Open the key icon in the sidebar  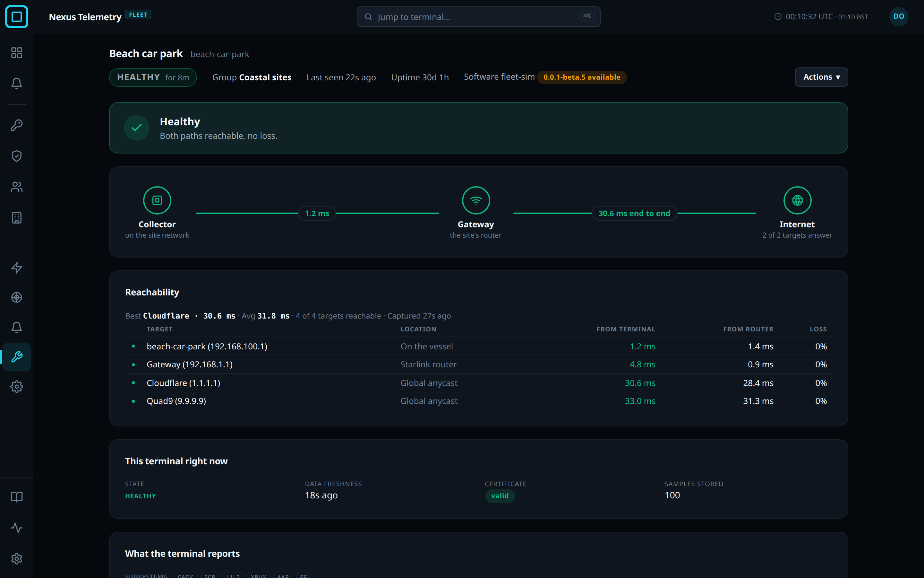16,125
